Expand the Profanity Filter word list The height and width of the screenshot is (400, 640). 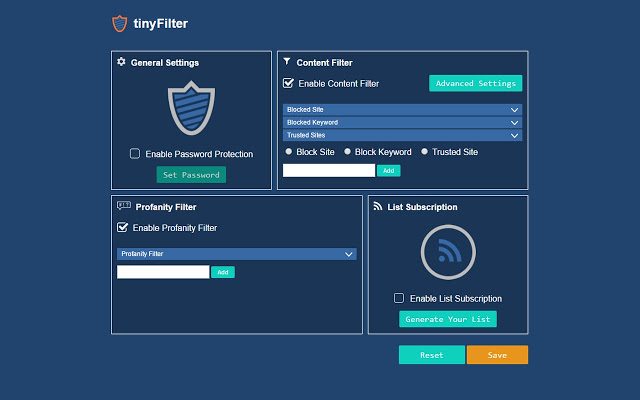(237, 254)
